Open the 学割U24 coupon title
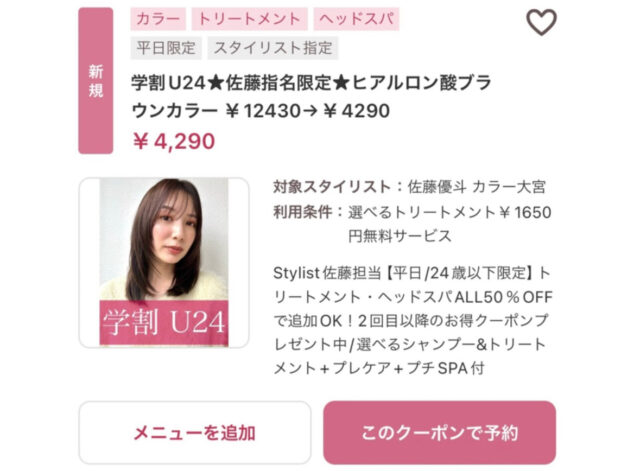 click(x=311, y=97)
